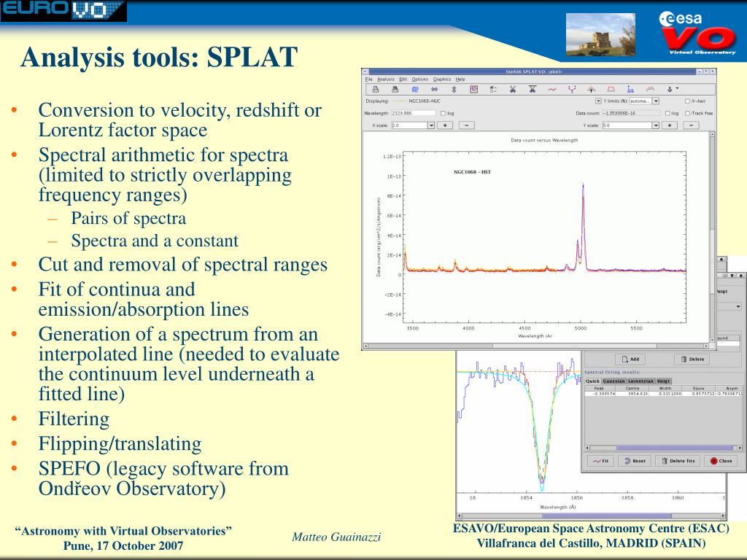This screenshot has width=747, height=560.
Task: Open the Analysis menu
Action: (x=386, y=79)
